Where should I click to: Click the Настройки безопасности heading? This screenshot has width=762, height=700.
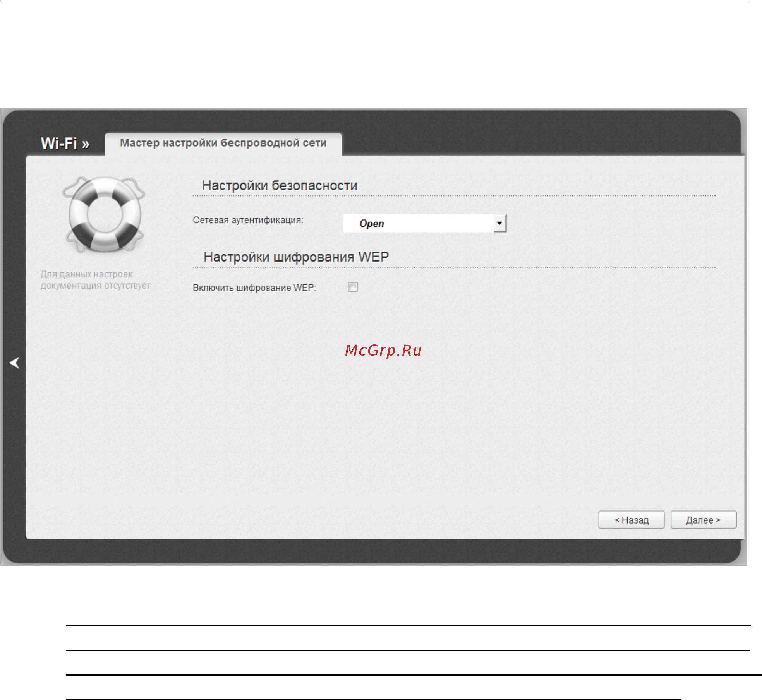tap(280, 186)
